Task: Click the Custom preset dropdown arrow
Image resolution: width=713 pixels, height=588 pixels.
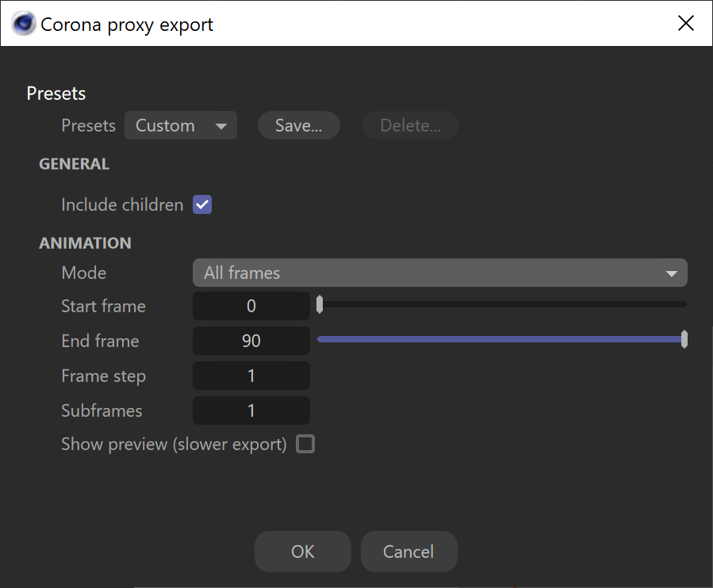Action: click(x=221, y=126)
